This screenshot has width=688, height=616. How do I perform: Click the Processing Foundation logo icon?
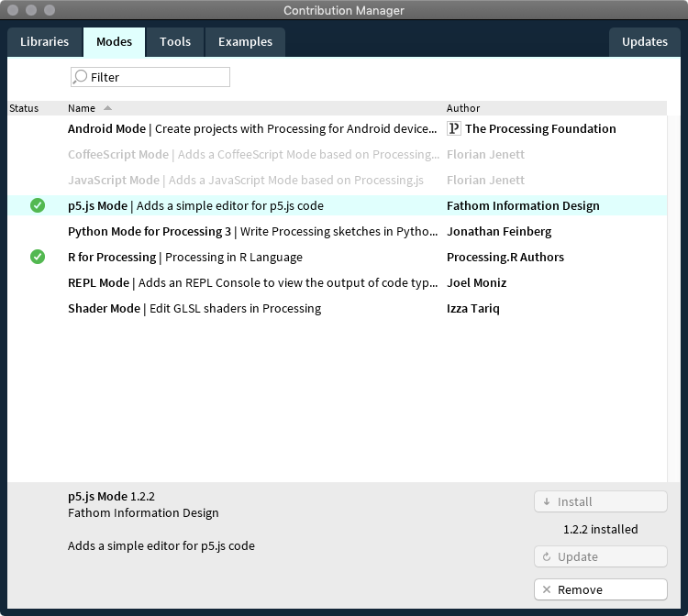(454, 128)
